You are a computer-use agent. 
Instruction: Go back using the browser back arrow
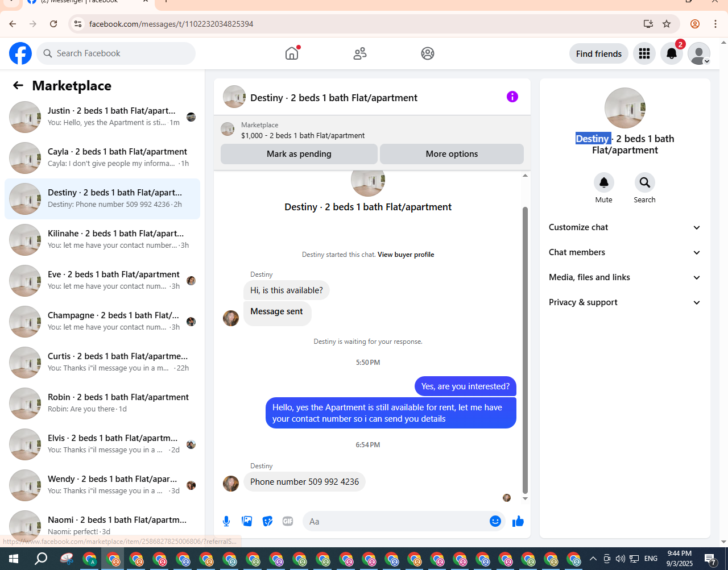pyautogui.click(x=13, y=24)
